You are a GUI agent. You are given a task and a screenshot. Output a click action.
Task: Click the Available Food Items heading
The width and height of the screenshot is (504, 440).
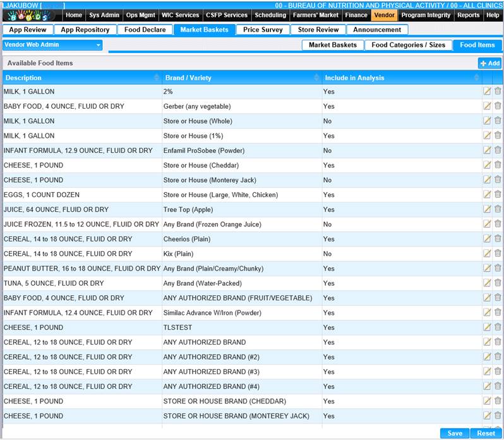click(x=40, y=63)
